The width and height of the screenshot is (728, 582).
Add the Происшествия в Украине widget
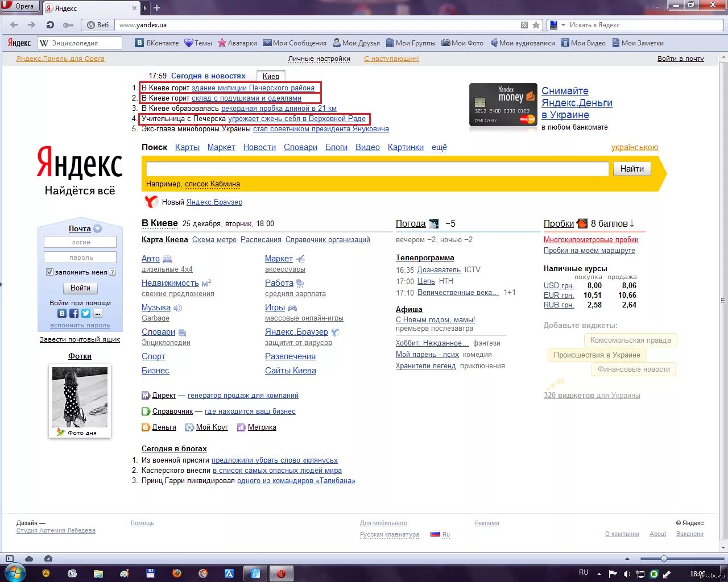tap(597, 355)
